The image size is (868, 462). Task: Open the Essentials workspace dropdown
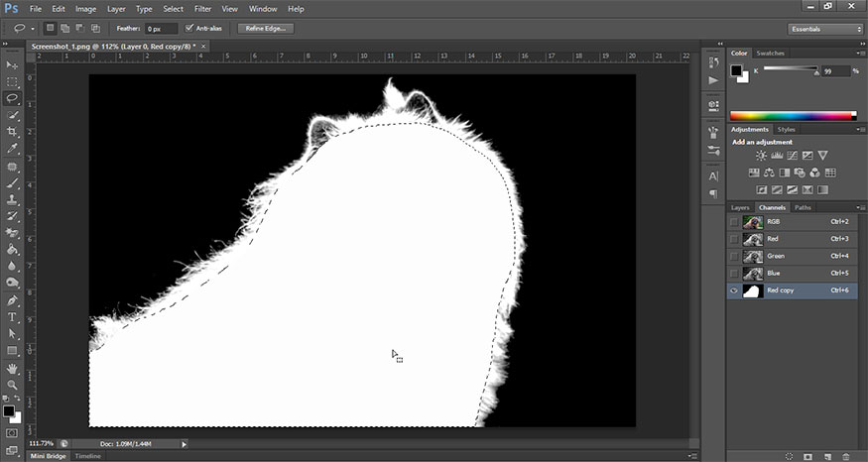click(824, 29)
